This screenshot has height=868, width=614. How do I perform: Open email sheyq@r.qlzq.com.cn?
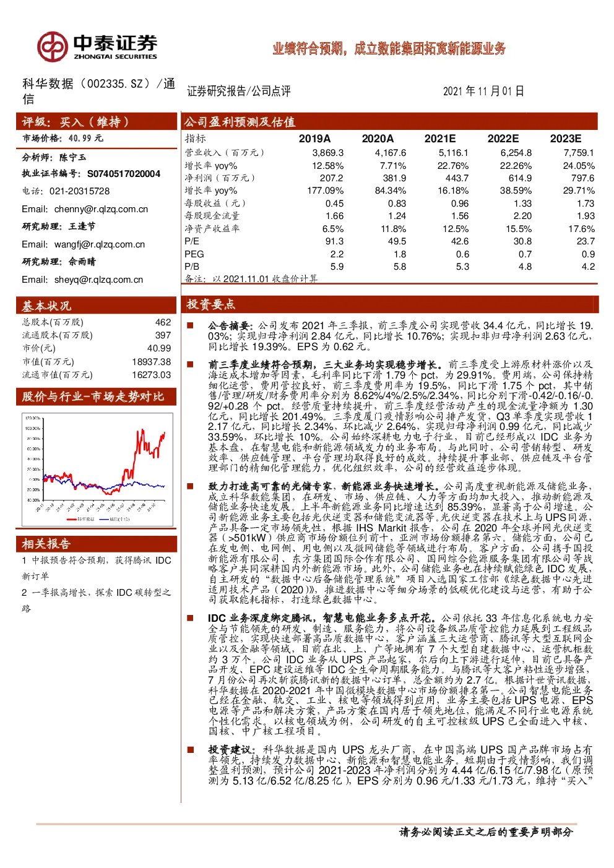(x=98, y=280)
